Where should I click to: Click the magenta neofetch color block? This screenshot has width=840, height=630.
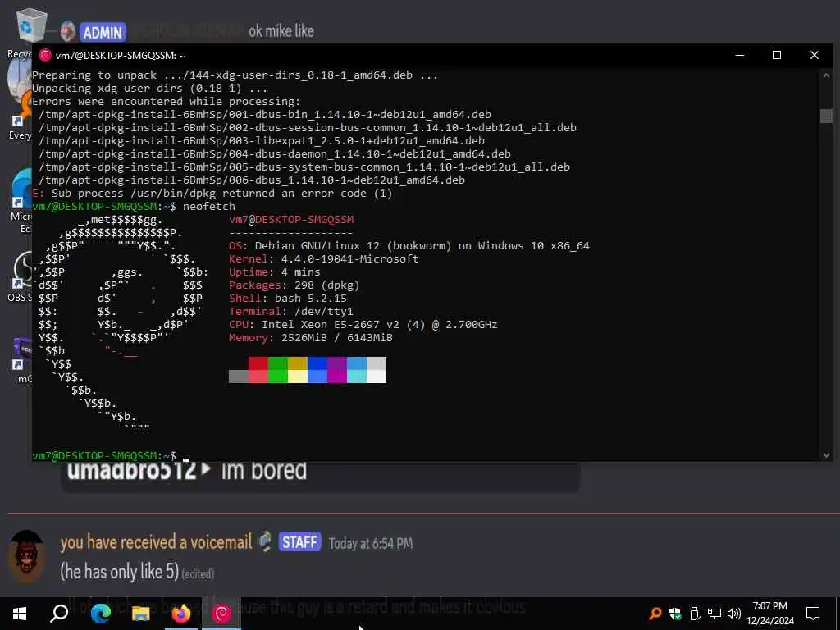pos(337,370)
